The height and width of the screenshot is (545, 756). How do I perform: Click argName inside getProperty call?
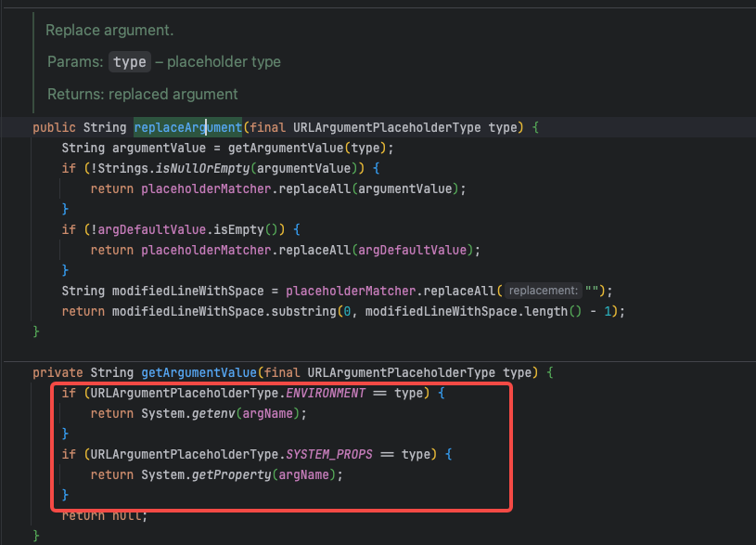click(x=303, y=475)
